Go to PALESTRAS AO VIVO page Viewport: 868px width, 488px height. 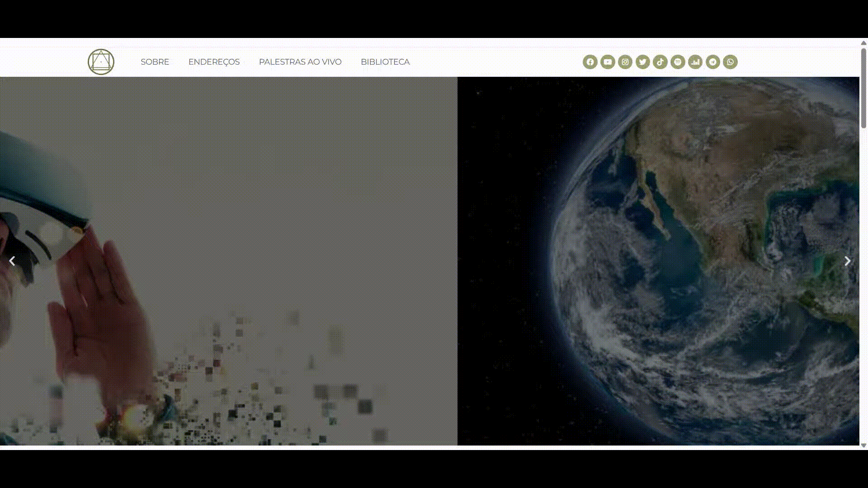coord(300,62)
